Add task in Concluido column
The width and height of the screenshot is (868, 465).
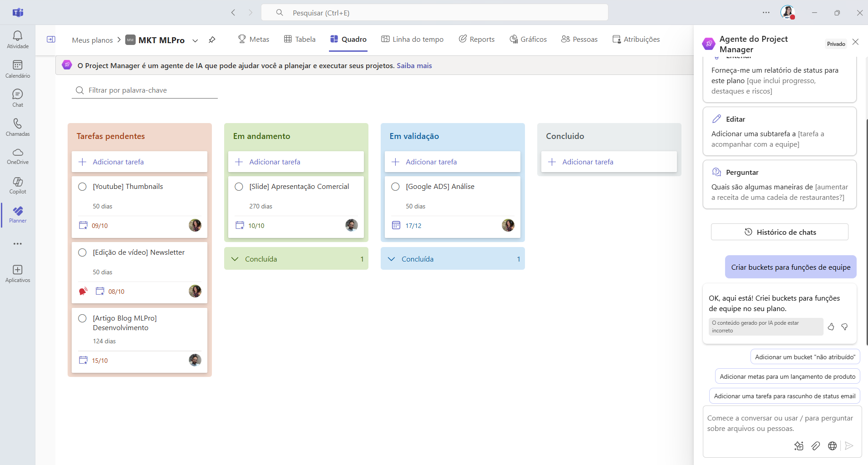pos(609,162)
